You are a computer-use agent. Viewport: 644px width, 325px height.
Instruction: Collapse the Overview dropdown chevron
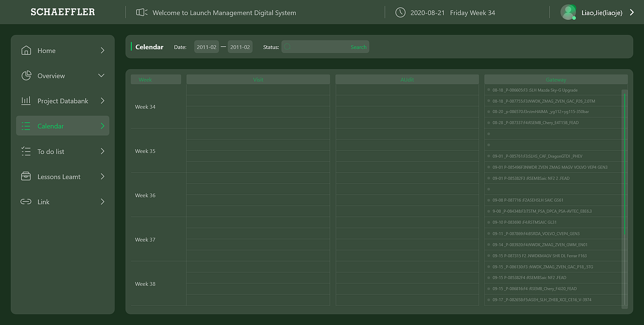tap(101, 75)
